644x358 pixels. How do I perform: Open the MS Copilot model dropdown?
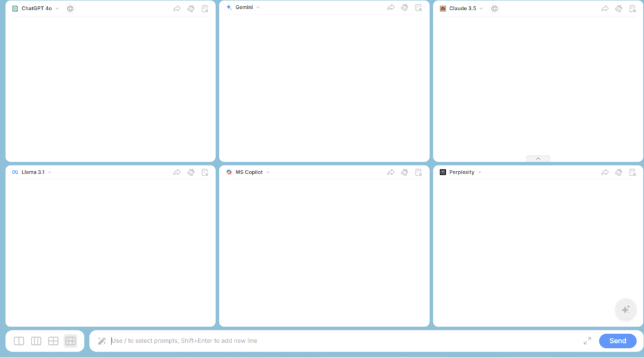coord(268,172)
